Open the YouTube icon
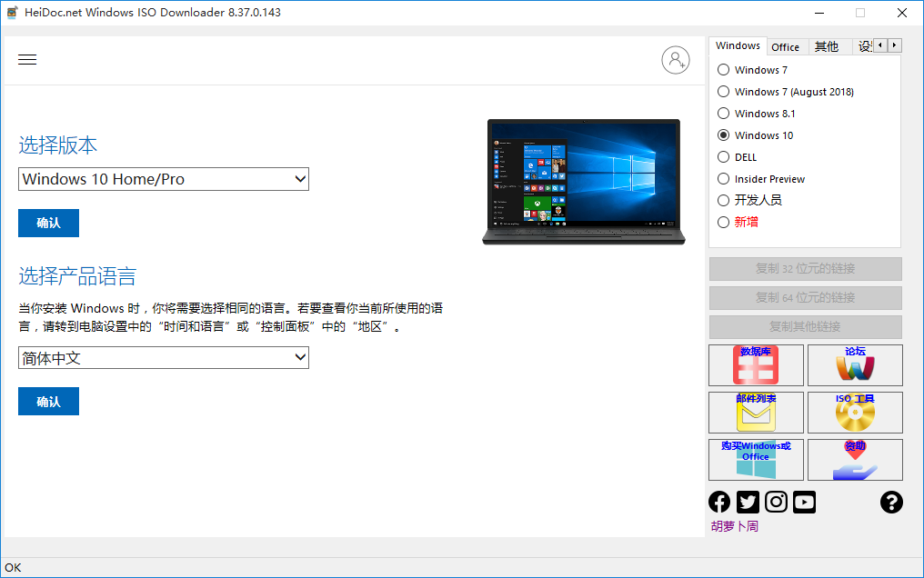 804,502
